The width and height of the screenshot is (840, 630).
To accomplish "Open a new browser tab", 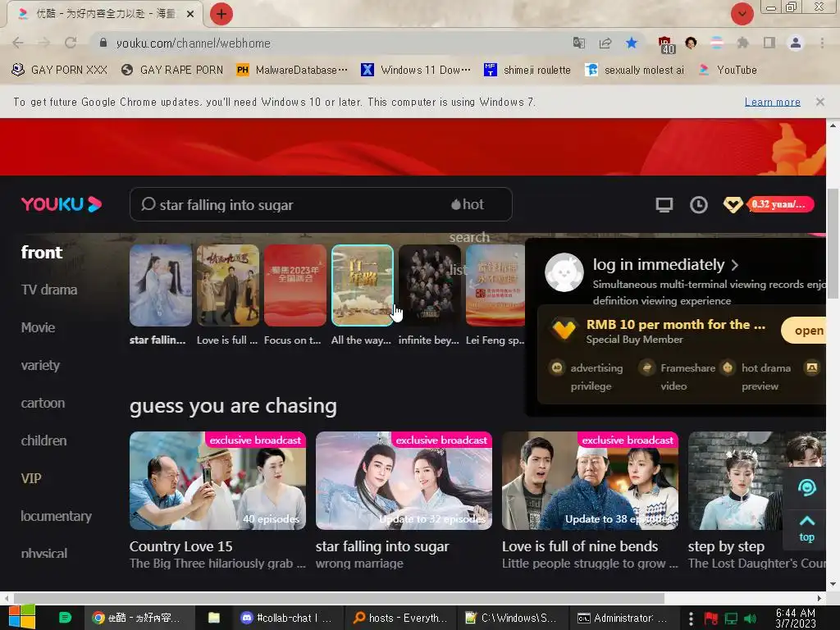I will 221,14.
